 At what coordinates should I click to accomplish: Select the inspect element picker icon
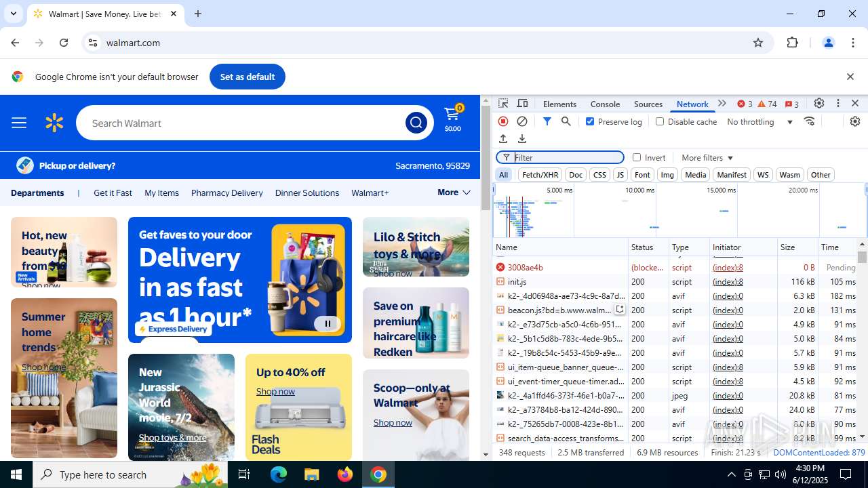pos(503,104)
